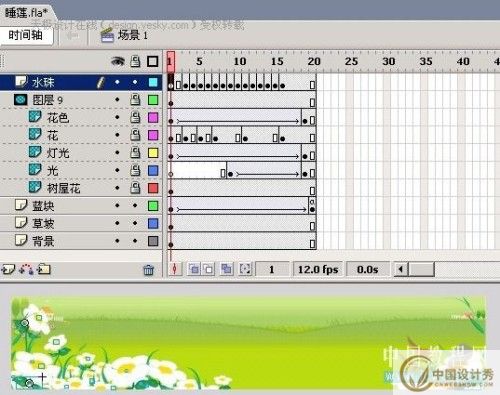Click the 0.0s elapsed time display
Screen dimensions: 500x395
coord(367,269)
